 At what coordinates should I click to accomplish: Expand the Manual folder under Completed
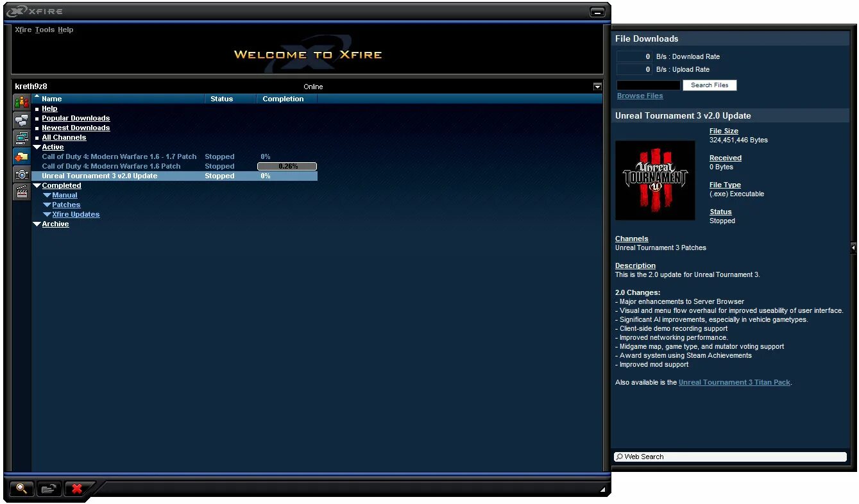[x=47, y=196]
